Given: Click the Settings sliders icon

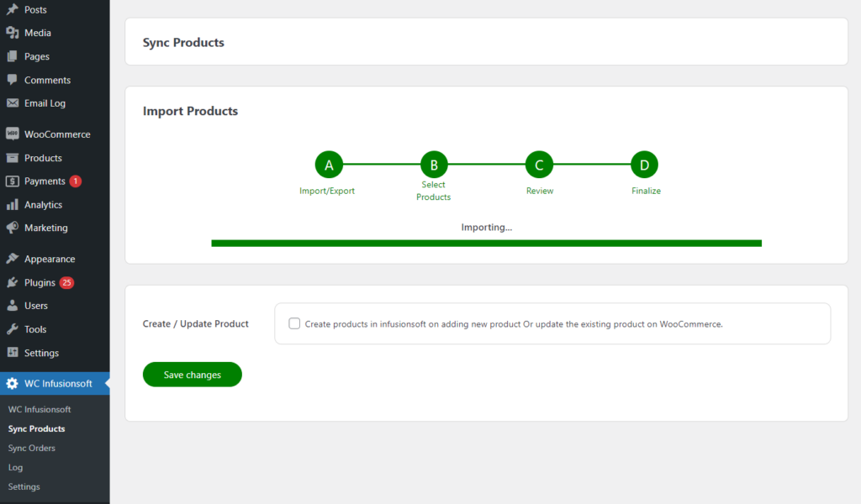Looking at the screenshot, I should tap(12, 353).
